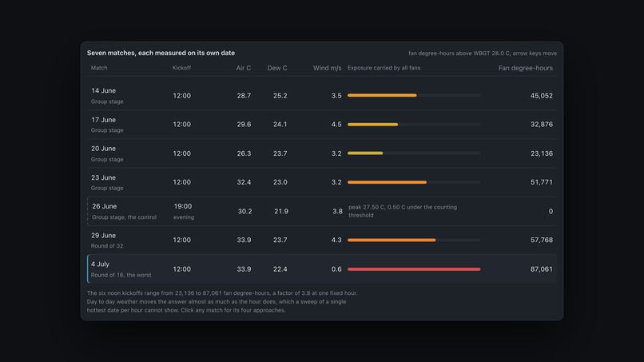
Task: Click the 4.5 wind speed cell
Action: (x=336, y=124)
